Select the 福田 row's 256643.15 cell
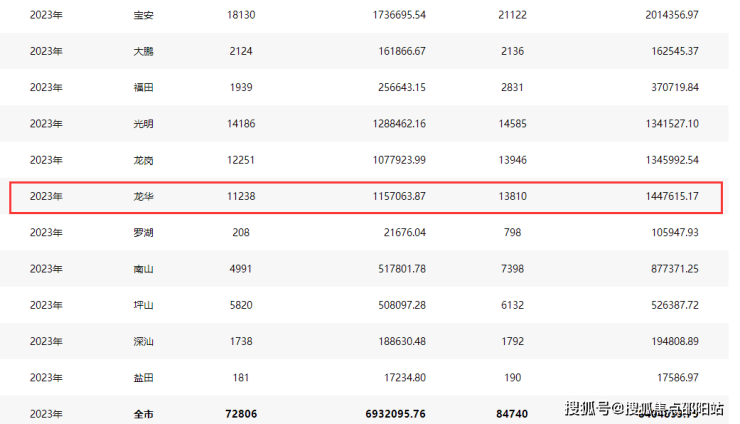 coord(394,88)
